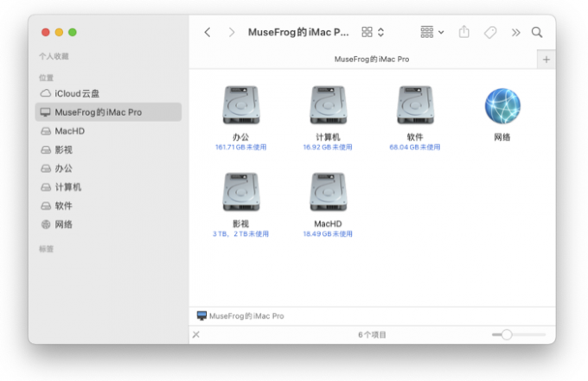Click the 位置 sidebar heading
This screenshot has height=381, width=588.
pos(46,78)
